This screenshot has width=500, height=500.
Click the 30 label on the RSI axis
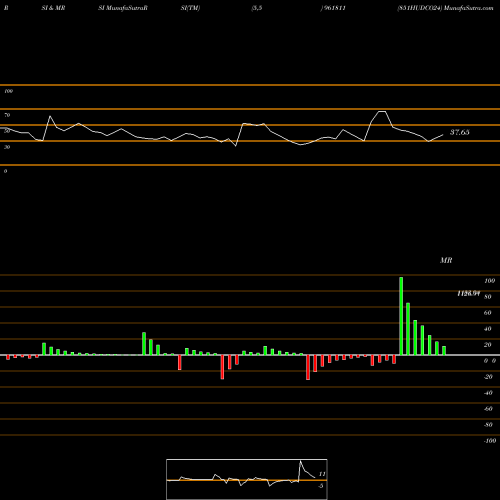7,147
